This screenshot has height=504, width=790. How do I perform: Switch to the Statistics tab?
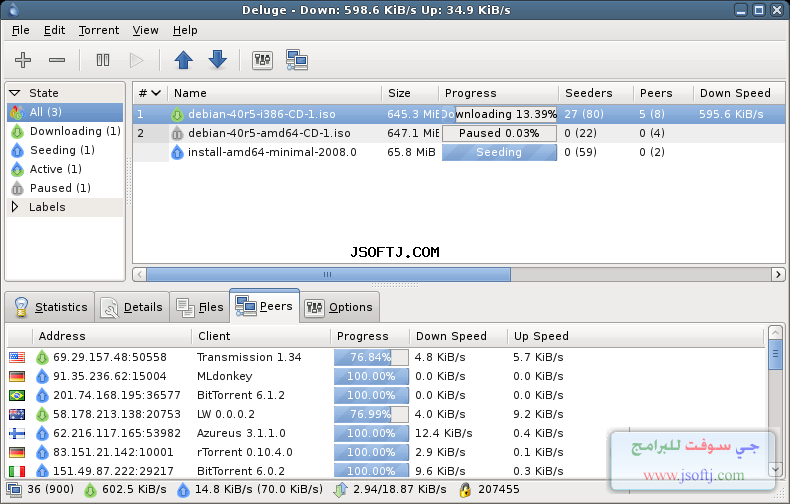point(50,307)
